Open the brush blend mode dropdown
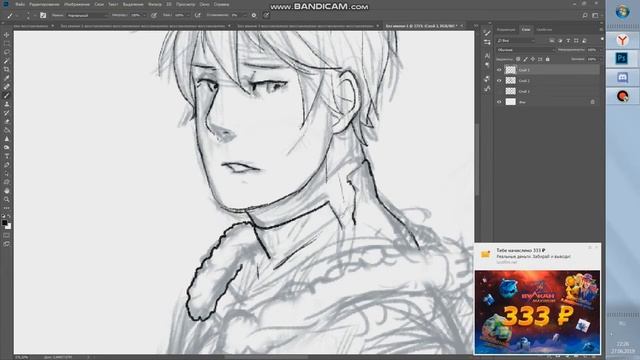 click(87, 15)
